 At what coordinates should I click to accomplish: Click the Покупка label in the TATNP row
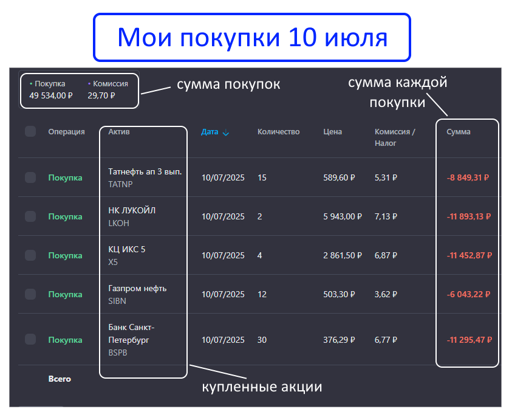[66, 177]
